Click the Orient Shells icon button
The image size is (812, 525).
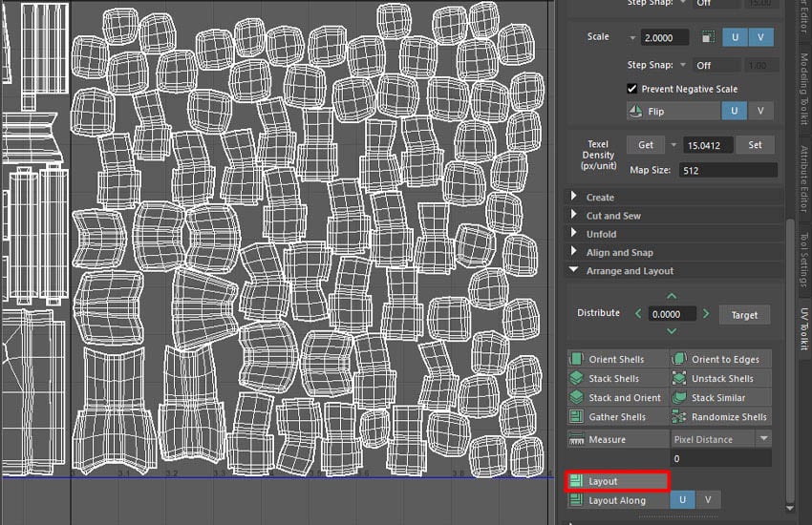[x=576, y=360]
